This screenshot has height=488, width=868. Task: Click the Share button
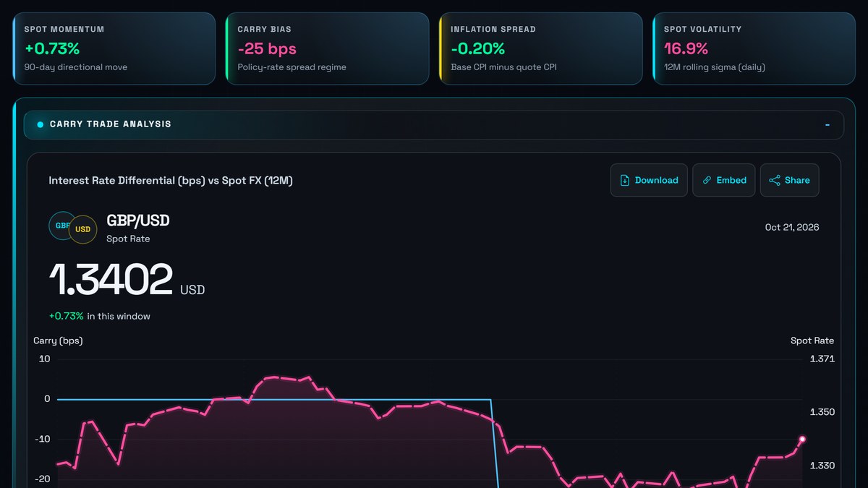tap(789, 180)
